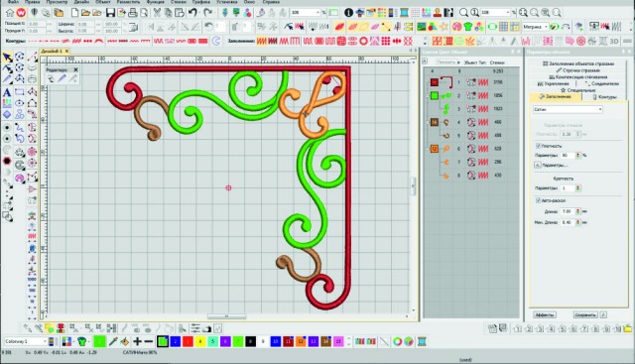The width and height of the screenshot is (635, 364).
Task: Click the Кратность value stepper arrows
Action: tap(577, 187)
